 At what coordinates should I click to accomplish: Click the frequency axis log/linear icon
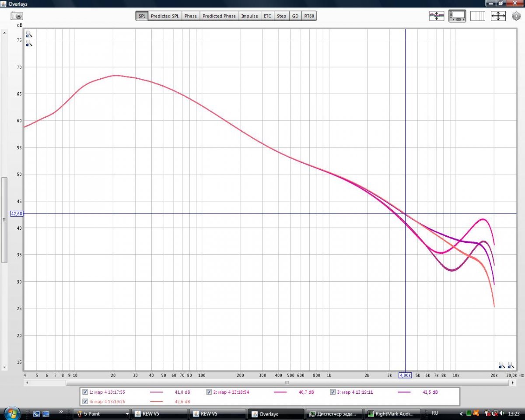point(478,16)
